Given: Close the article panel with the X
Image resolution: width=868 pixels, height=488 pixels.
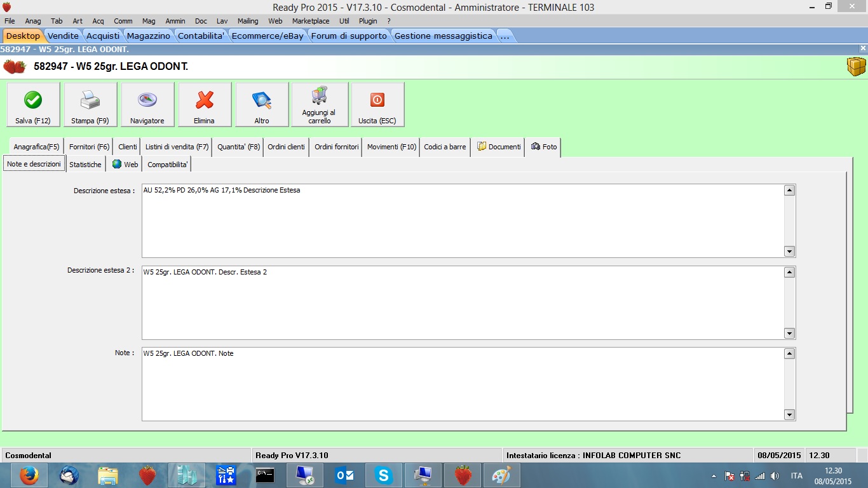Looking at the screenshot, I should click(x=863, y=48).
